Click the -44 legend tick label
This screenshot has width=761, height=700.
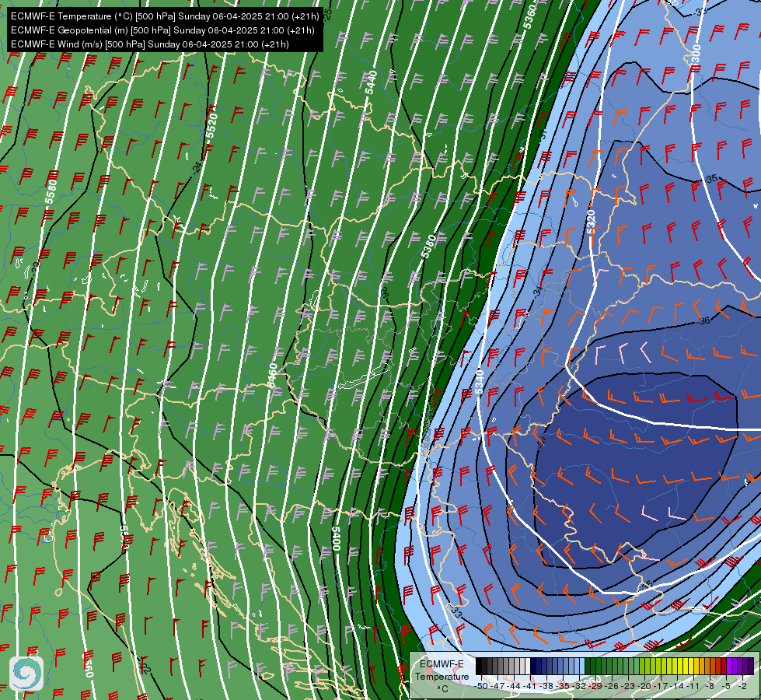coord(514,686)
